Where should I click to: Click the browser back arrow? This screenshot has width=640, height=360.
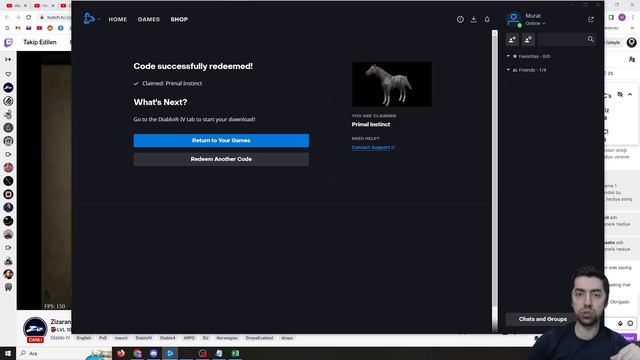click(7, 17)
